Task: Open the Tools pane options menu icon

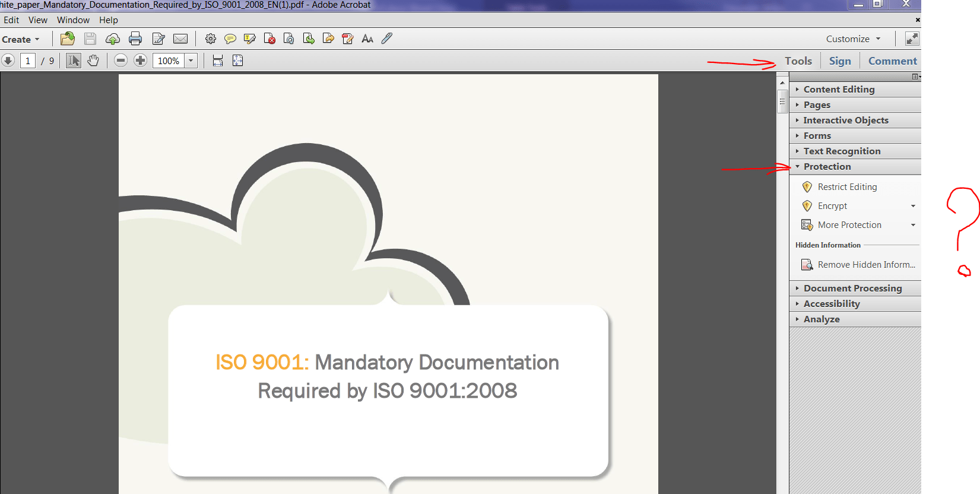Action: (915, 77)
